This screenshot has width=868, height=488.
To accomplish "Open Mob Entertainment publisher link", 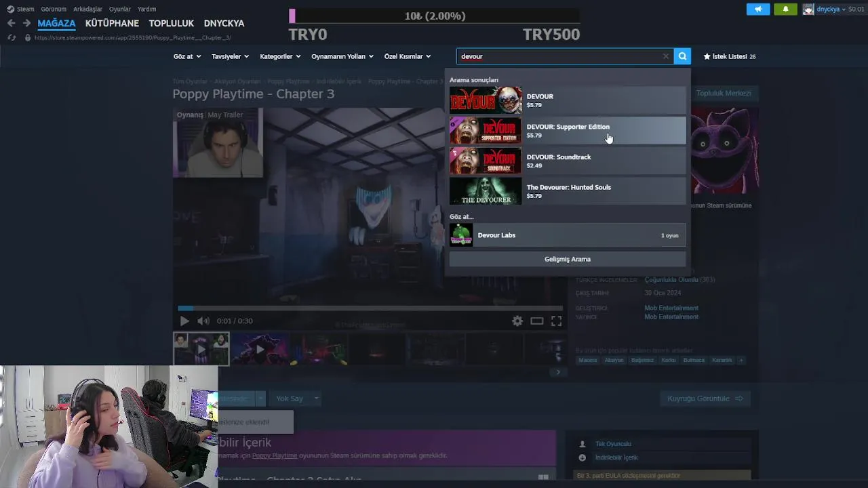I will [671, 317].
